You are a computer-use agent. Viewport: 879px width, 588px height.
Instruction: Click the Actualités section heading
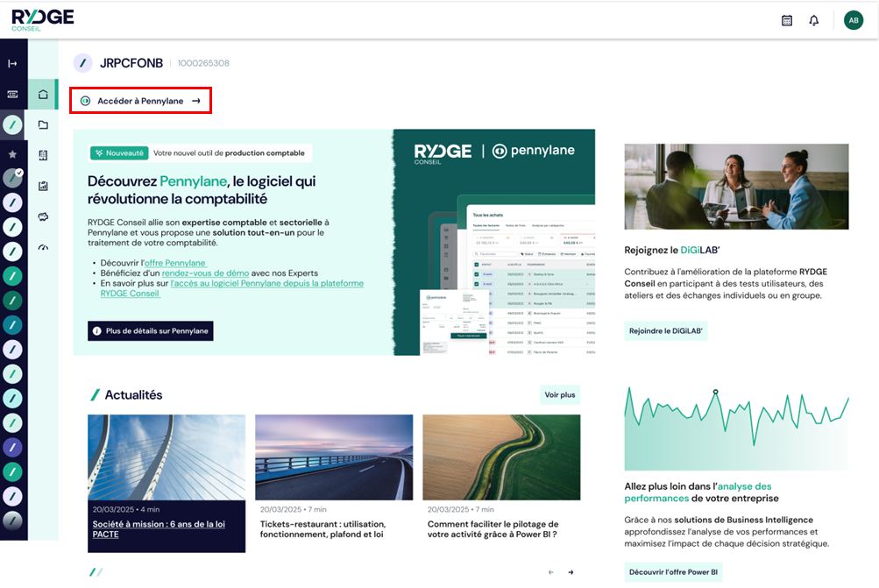point(133,395)
